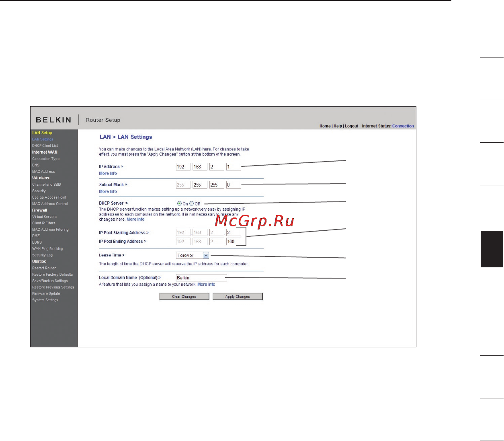Select the DHCP Server Off radio button
This screenshot has height=441, width=504.
pos(192,203)
